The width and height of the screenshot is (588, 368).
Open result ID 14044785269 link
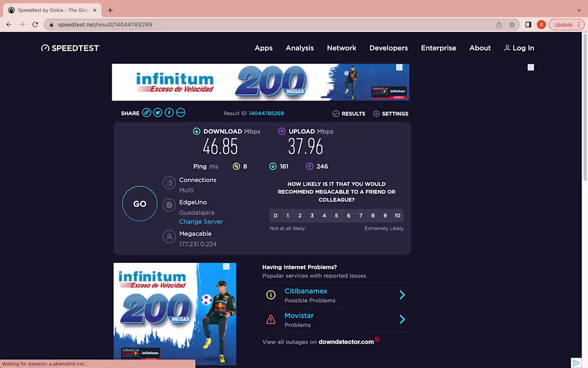[266, 113]
